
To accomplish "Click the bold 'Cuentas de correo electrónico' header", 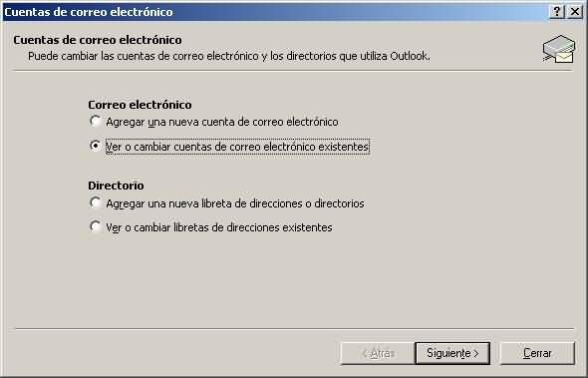I will point(98,40).
